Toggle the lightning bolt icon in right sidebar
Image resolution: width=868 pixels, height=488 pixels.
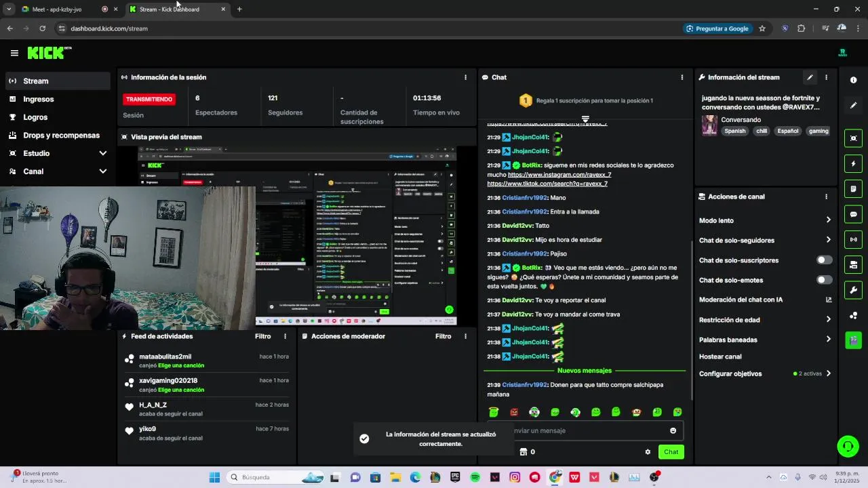click(x=853, y=163)
